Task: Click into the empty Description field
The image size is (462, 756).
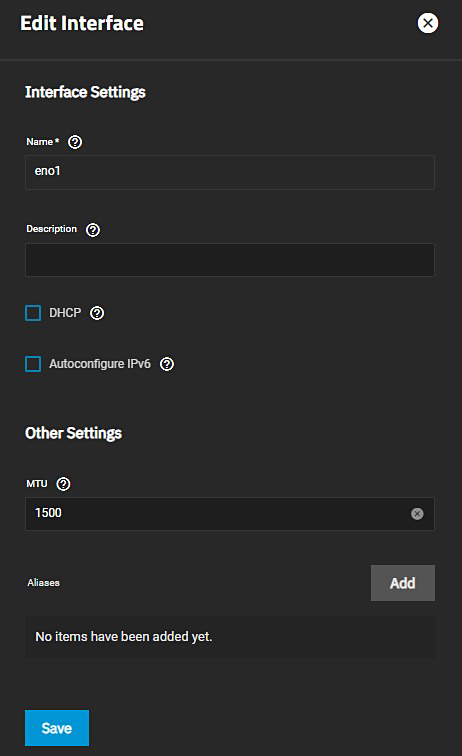Action: click(x=230, y=260)
